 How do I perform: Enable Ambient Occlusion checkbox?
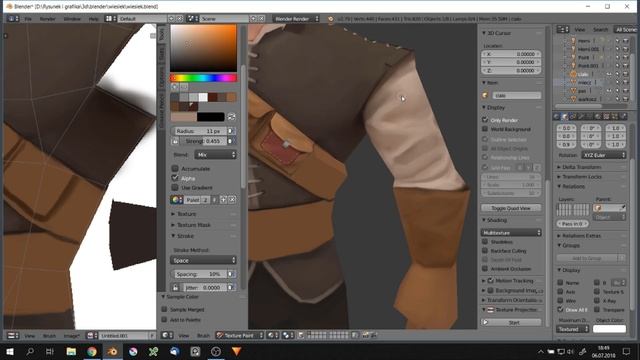[485, 269]
